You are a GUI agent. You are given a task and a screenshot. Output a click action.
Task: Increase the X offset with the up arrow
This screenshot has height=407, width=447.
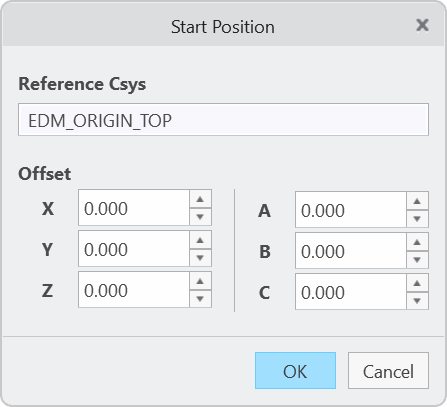[x=200, y=199]
